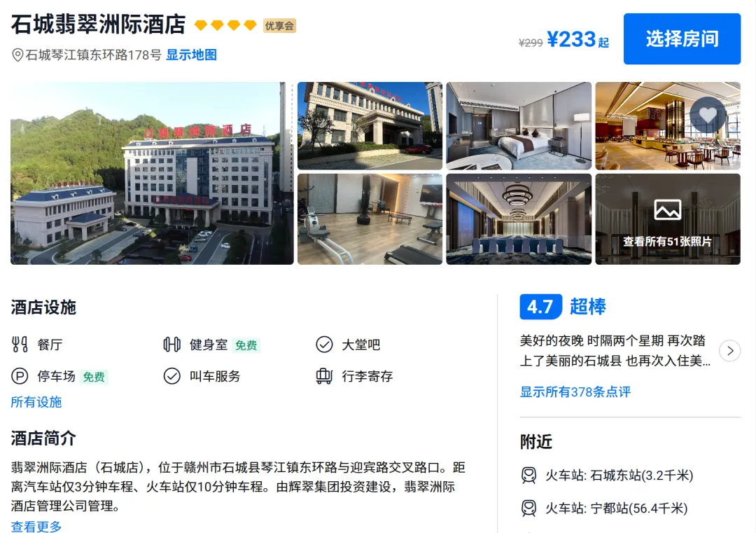Open the large aerial hotel photo
756x533 pixels.
point(152,173)
